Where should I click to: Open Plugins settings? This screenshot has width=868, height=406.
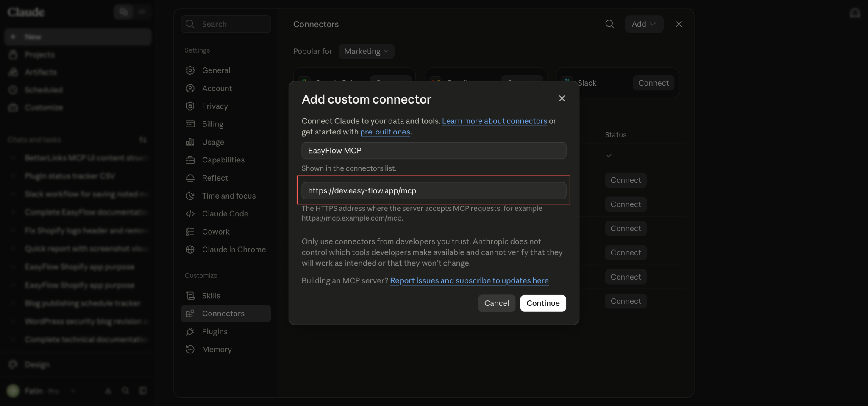[x=225, y=331]
